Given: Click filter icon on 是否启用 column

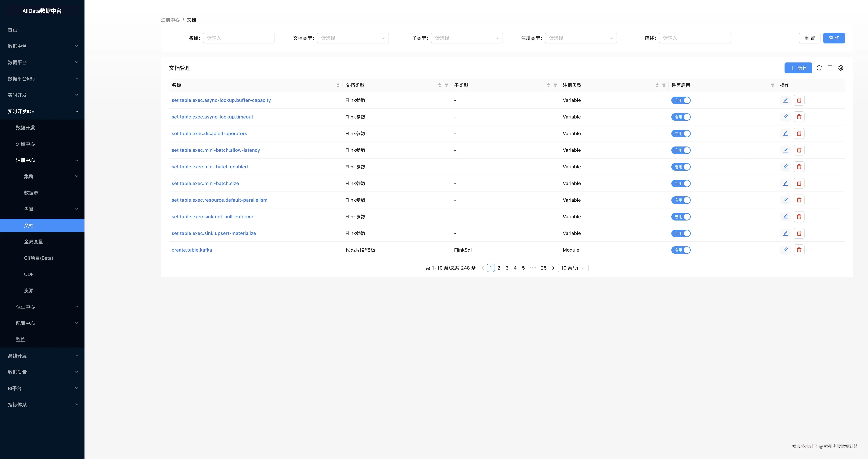Looking at the screenshot, I should pos(772,85).
